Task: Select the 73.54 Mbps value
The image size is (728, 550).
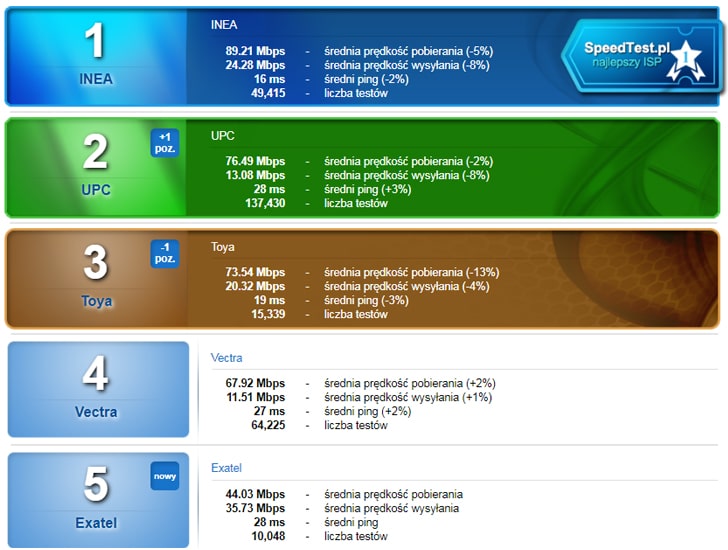Action: coord(255,272)
